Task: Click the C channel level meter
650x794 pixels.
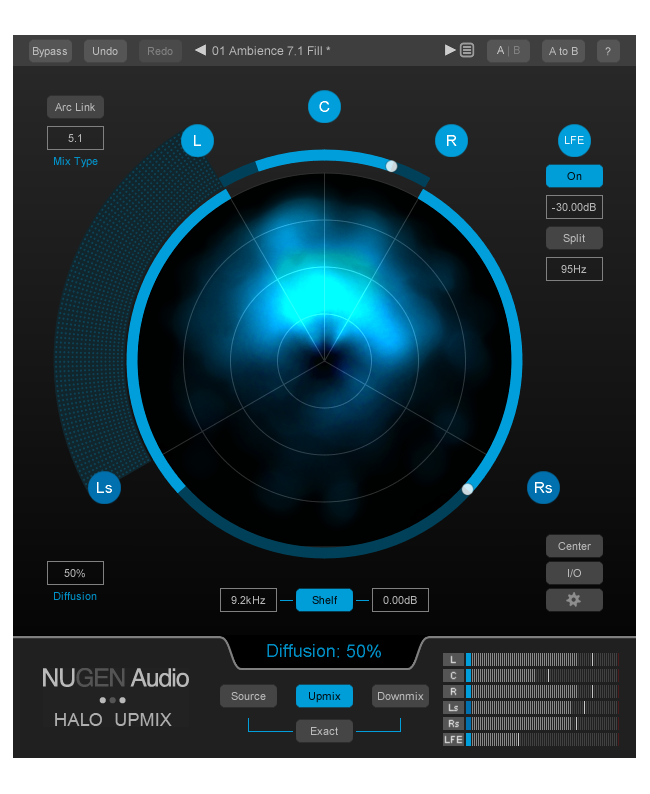Action: [x=542, y=676]
